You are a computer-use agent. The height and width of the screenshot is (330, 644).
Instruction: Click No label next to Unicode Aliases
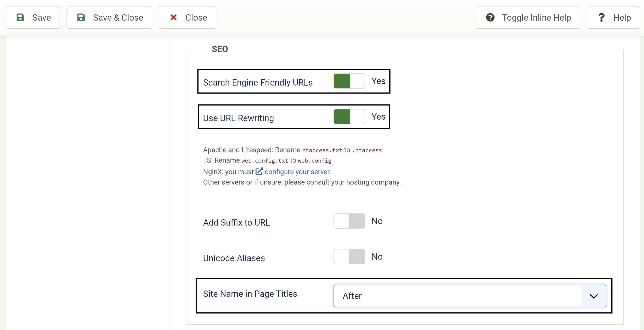[377, 257]
